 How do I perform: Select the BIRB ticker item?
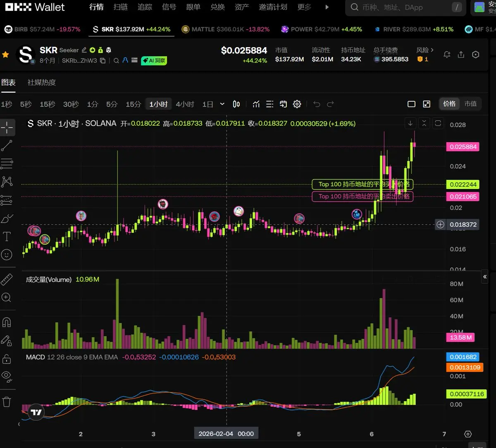coord(43,29)
